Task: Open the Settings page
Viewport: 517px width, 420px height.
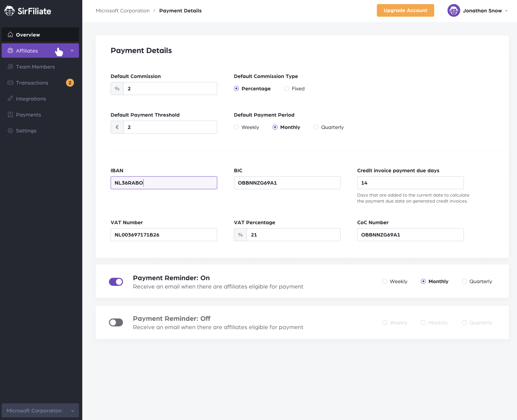Action: click(40, 131)
